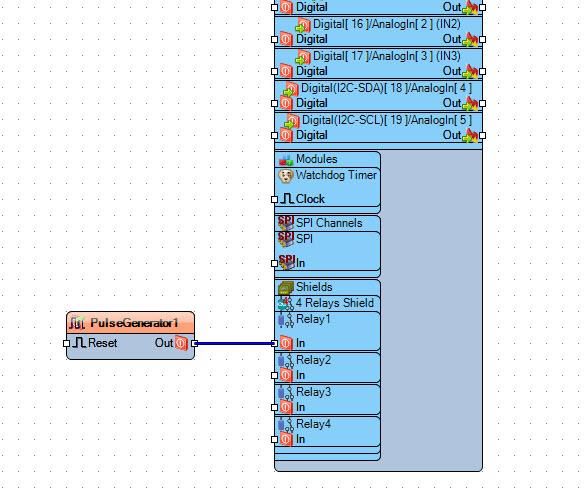Select the blue wire to Relay1
This screenshot has width=588, height=500.
pos(234,343)
